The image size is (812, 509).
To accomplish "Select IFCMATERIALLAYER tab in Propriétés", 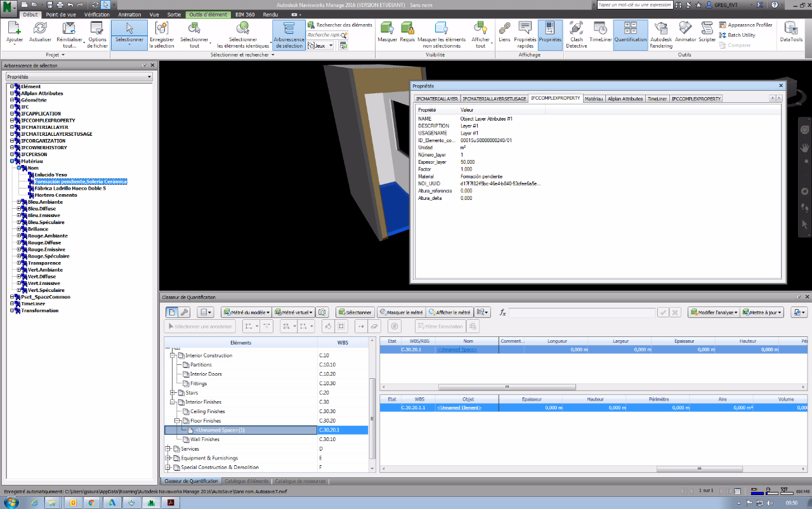I will 437,99.
